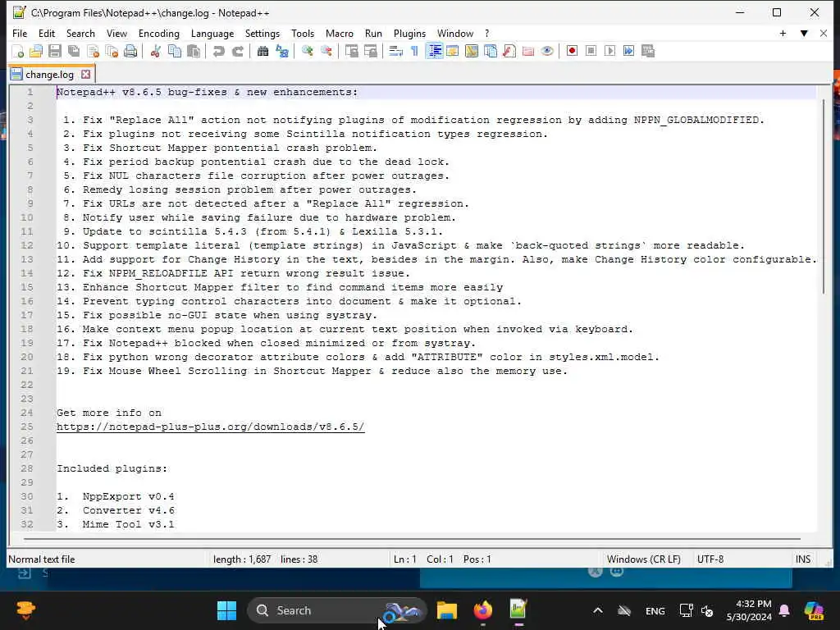The image size is (840, 630).
Task: Close the change.log tab with red X
Action: [85, 75]
